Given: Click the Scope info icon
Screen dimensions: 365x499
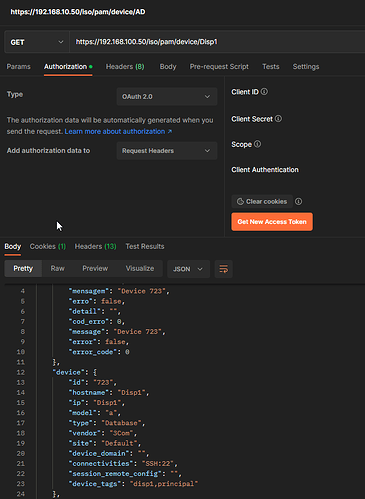Looking at the screenshot, I should point(257,144).
